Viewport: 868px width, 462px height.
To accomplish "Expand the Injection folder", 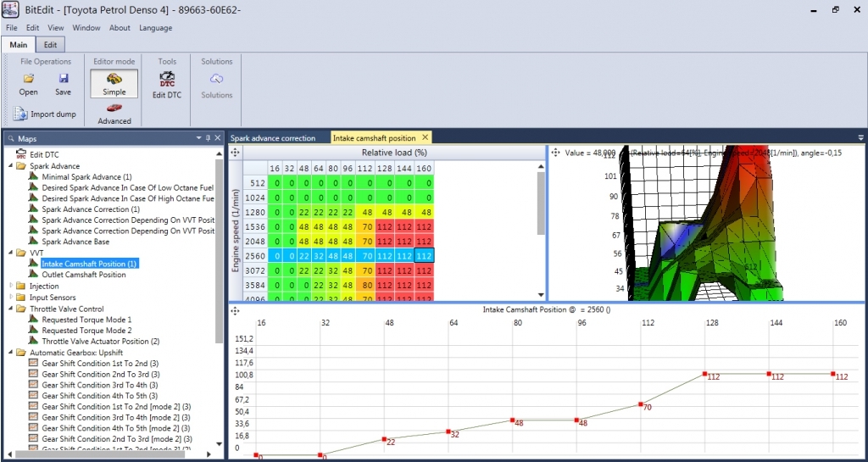I will (x=12, y=286).
